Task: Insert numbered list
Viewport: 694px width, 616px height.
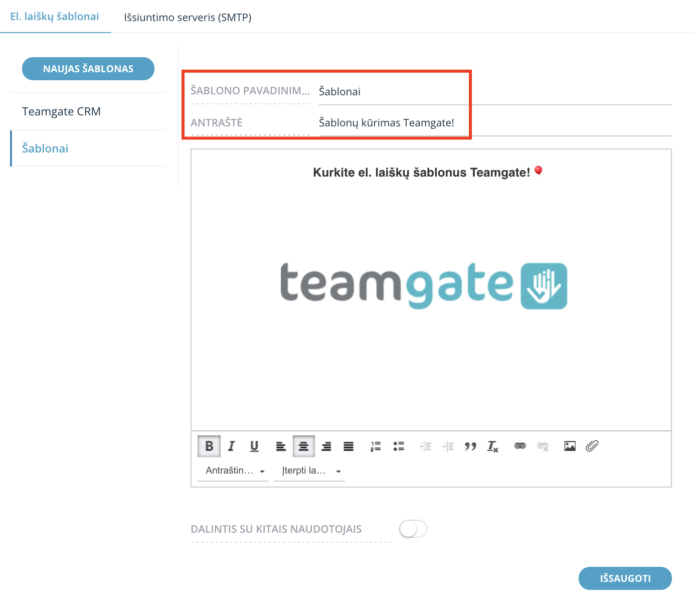Action: [x=376, y=446]
